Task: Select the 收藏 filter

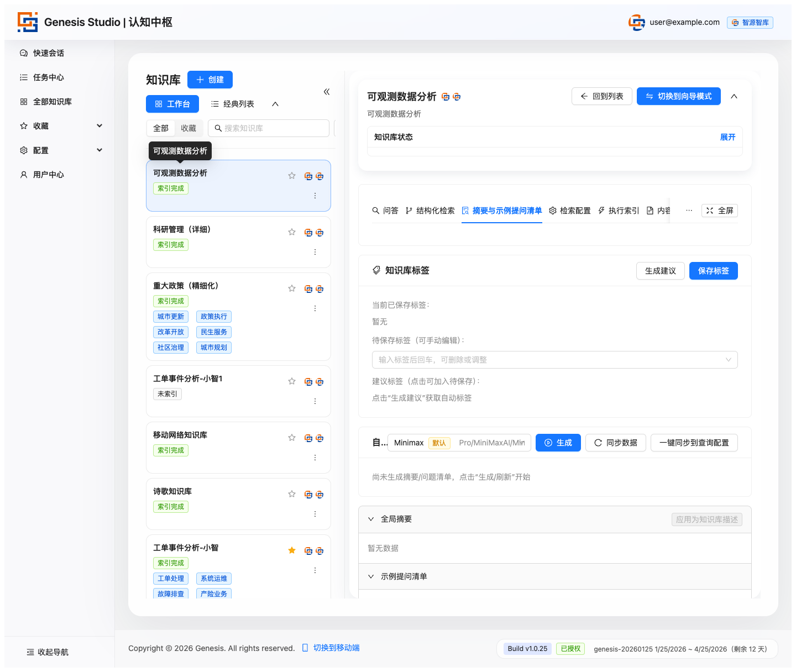Action: click(x=188, y=128)
